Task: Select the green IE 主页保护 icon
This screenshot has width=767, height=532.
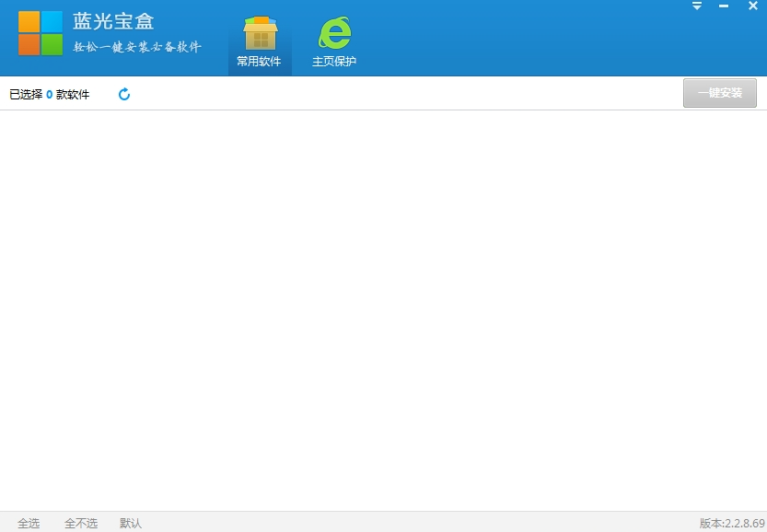Action: click(x=334, y=33)
